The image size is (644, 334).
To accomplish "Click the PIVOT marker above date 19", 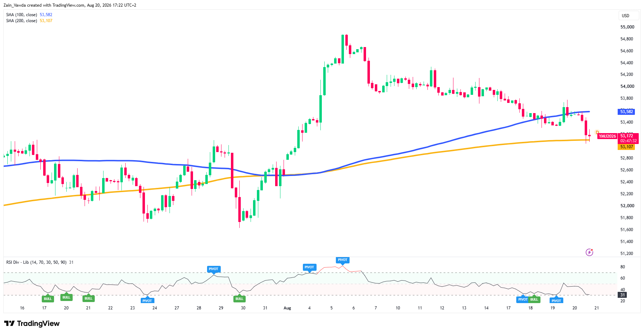I will tap(556, 301).
